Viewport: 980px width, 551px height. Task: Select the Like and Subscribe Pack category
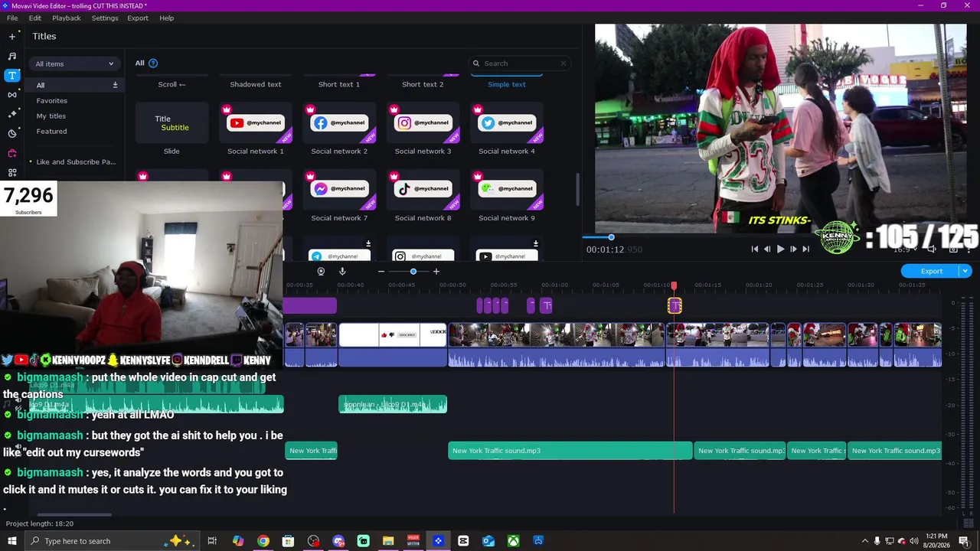point(76,161)
